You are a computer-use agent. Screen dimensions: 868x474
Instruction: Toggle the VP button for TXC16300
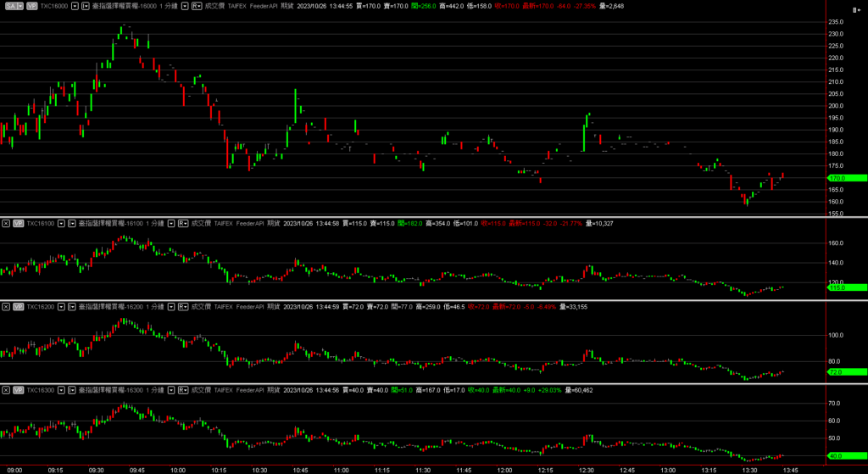point(19,390)
